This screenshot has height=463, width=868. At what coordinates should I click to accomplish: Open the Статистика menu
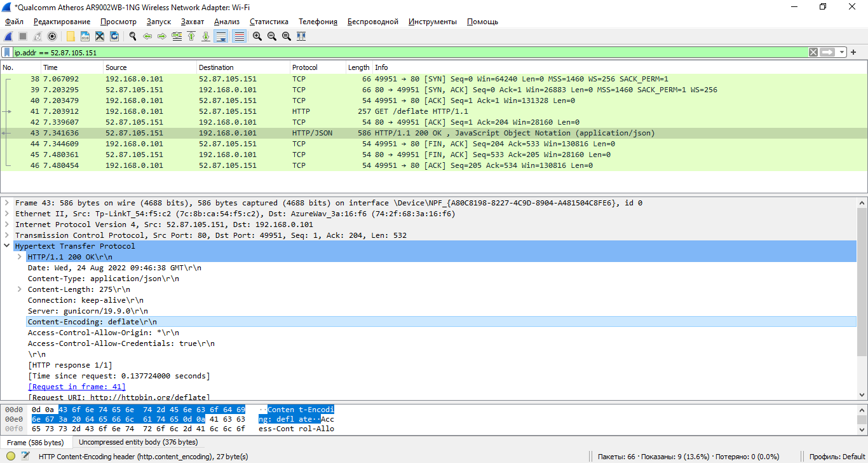(269, 22)
